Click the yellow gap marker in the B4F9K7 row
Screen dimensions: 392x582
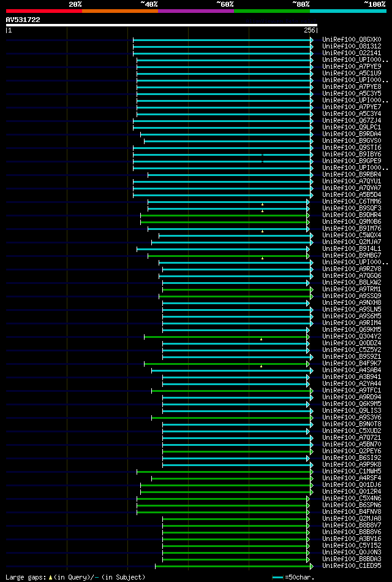[x=261, y=366]
